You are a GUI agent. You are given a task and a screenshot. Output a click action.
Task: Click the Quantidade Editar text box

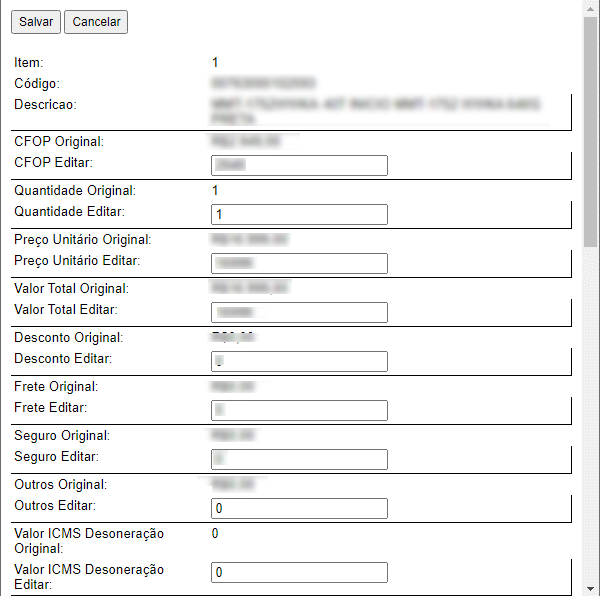[x=299, y=215]
